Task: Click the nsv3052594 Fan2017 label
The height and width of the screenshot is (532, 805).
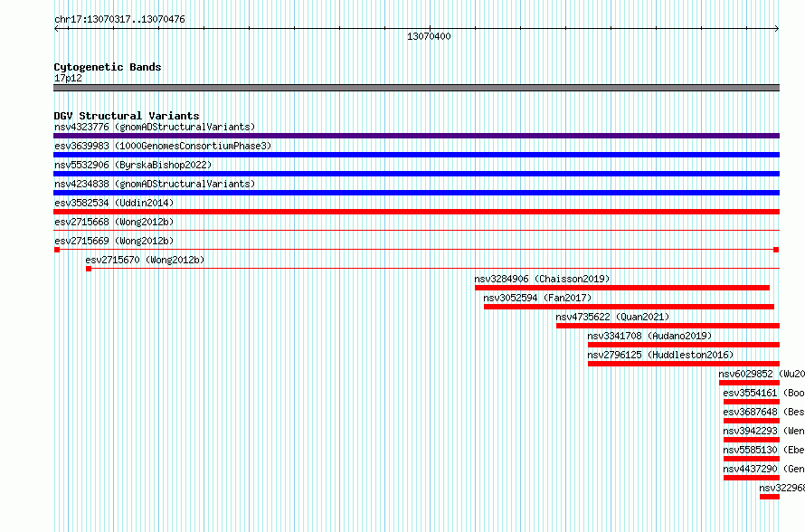Action: point(537,298)
